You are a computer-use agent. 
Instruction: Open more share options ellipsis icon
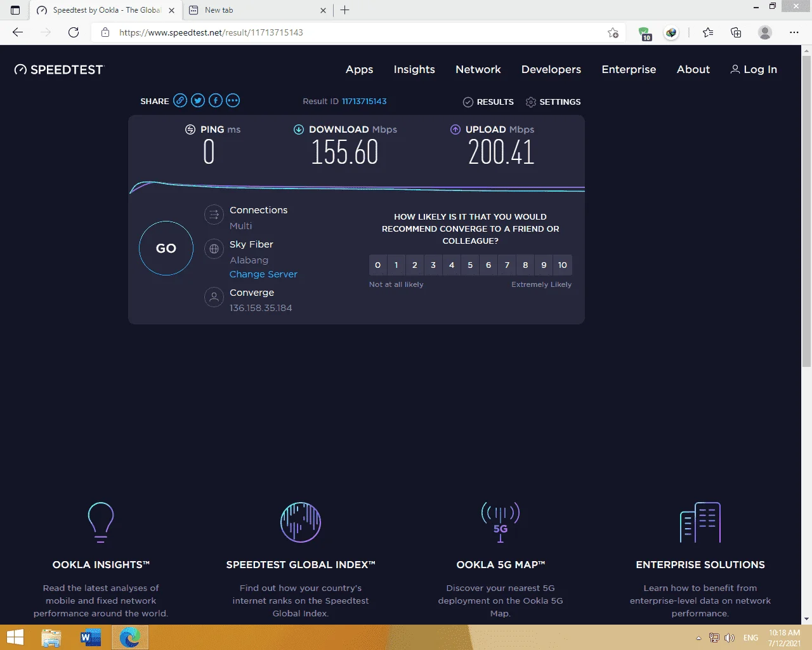click(x=233, y=100)
